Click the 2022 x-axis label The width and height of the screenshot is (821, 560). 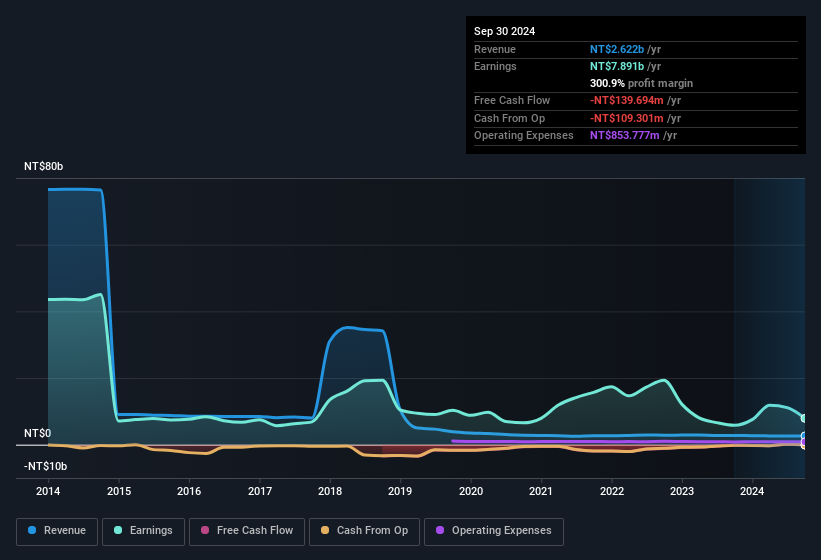click(612, 491)
